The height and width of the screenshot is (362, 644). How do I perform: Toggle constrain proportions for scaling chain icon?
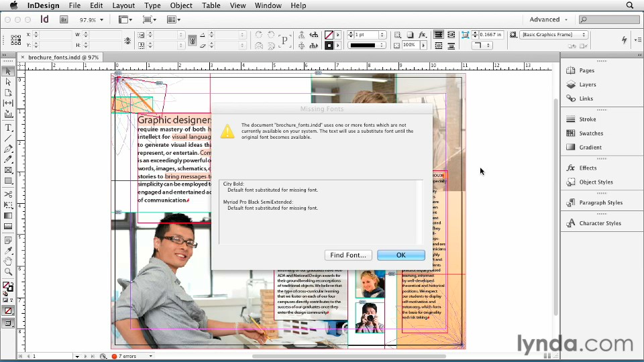(193, 40)
